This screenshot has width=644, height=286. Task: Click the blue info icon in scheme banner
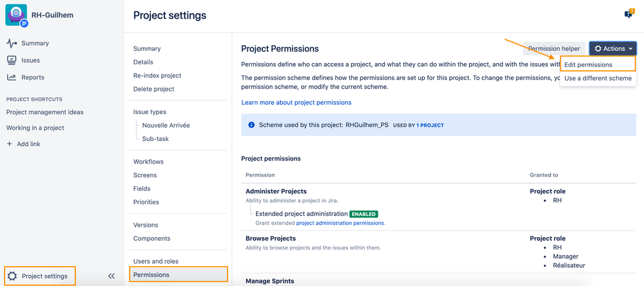(x=251, y=125)
